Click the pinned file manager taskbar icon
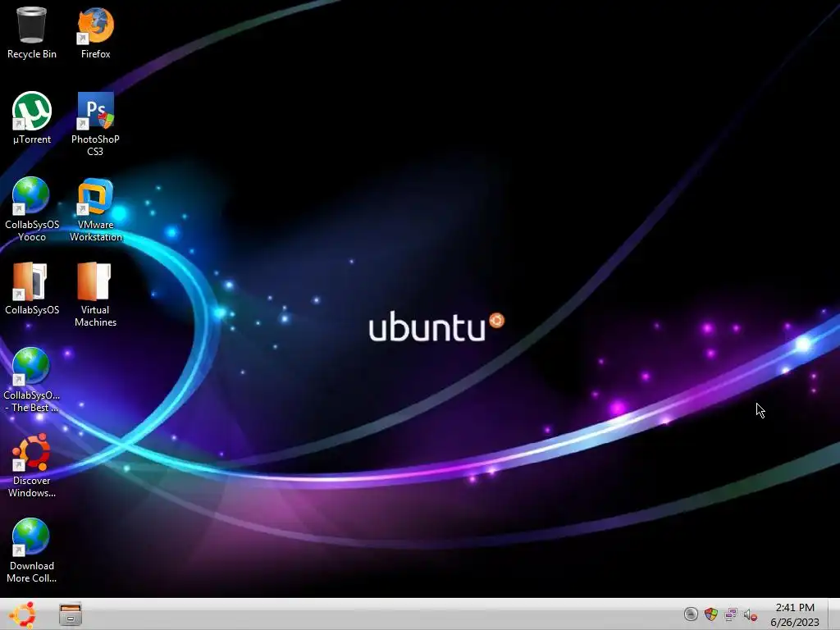This screenshot has height=630, width=840. (71, 614)
